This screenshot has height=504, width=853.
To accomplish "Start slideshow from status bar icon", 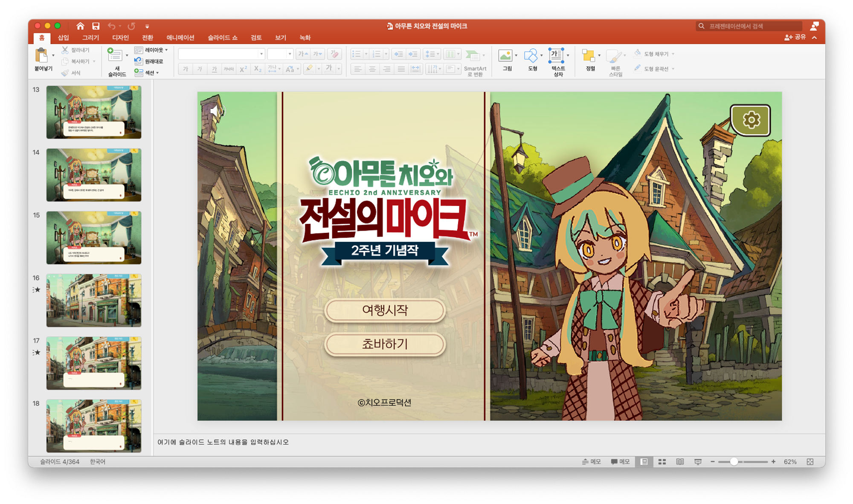I will pyautogui.click(x=698, y=462).
